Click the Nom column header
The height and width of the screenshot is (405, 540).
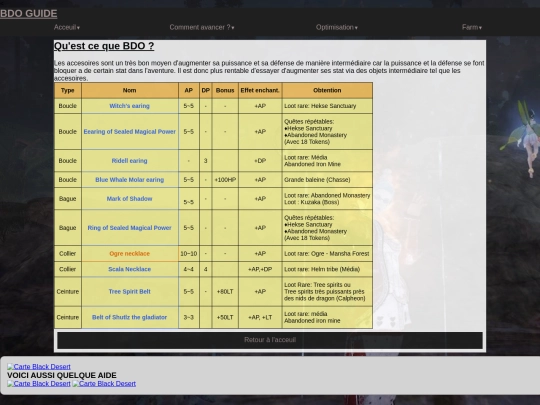[x=129, y=91]
